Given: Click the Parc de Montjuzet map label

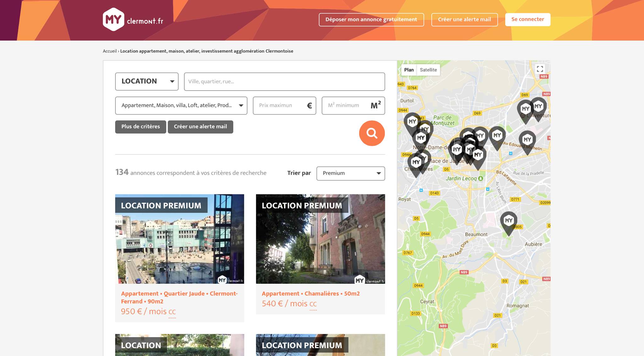Looking at the screenshot, I should [x=443, y=120].
